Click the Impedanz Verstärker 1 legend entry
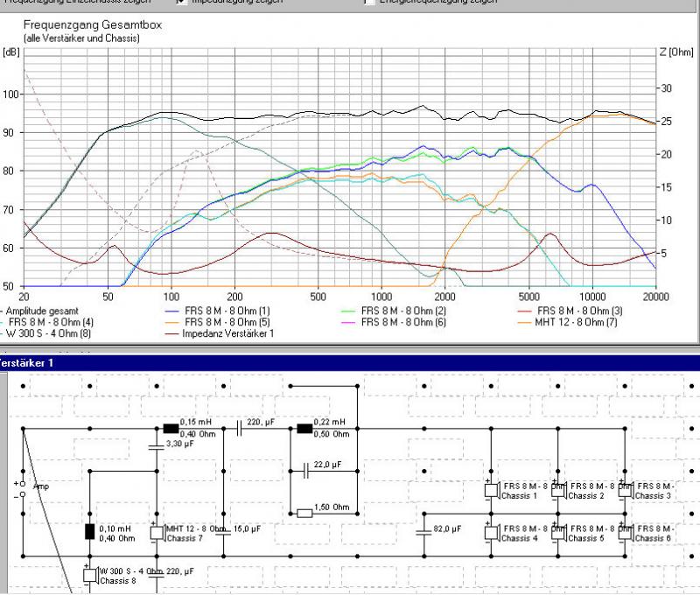The width and height of the screenshot is (700, 595). tap(227, 333)
